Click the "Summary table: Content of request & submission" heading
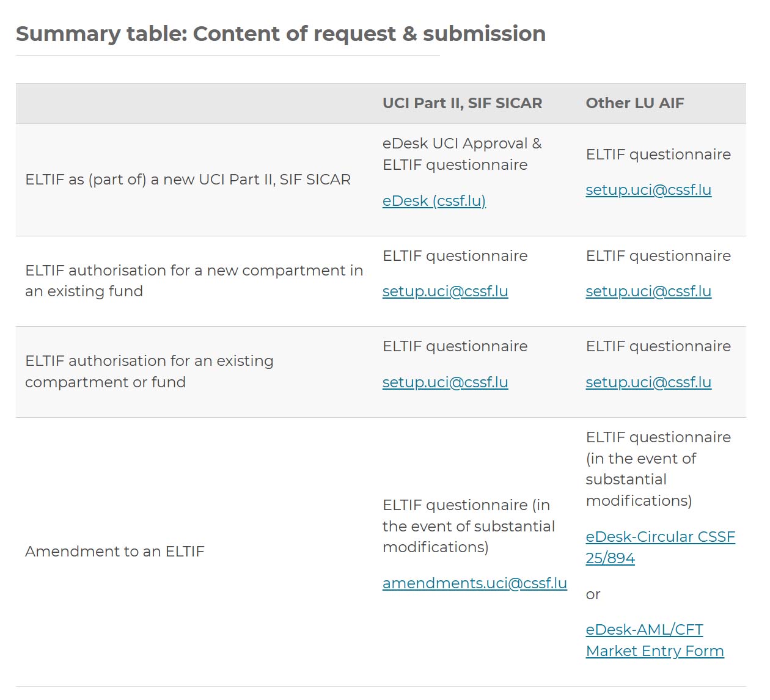This screenshot has height=700, width=770. tap(280, 34)
